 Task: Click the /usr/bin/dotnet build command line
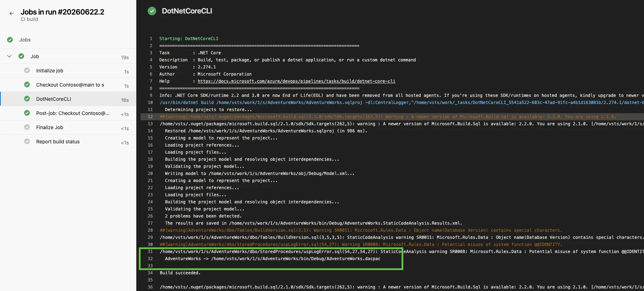click(402, 103)
